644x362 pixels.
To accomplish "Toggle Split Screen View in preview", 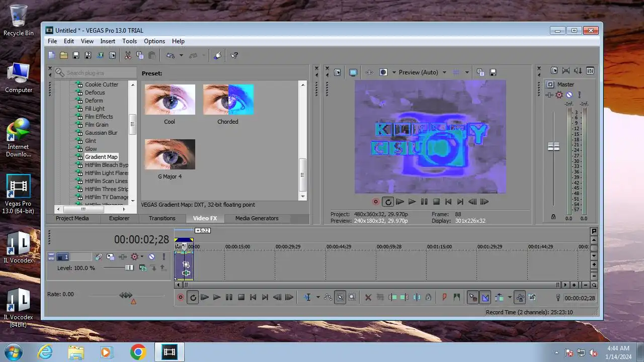I will pyautogui.click(x=383, y=72).
